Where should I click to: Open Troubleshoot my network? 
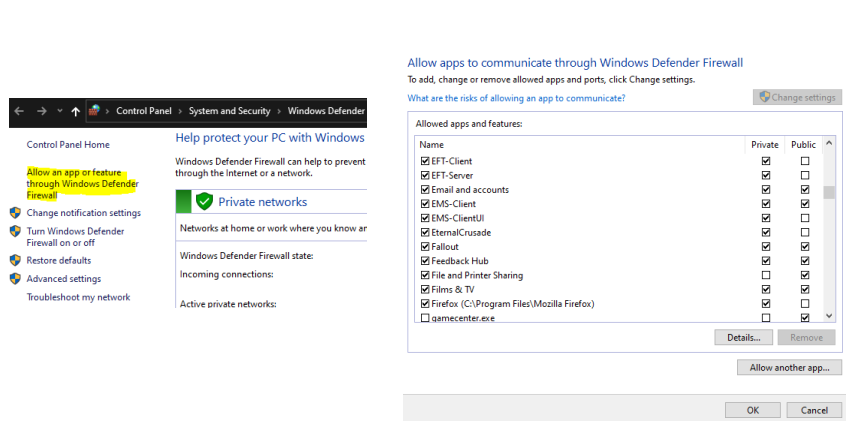pyautogui.click(x=78, y=297)
